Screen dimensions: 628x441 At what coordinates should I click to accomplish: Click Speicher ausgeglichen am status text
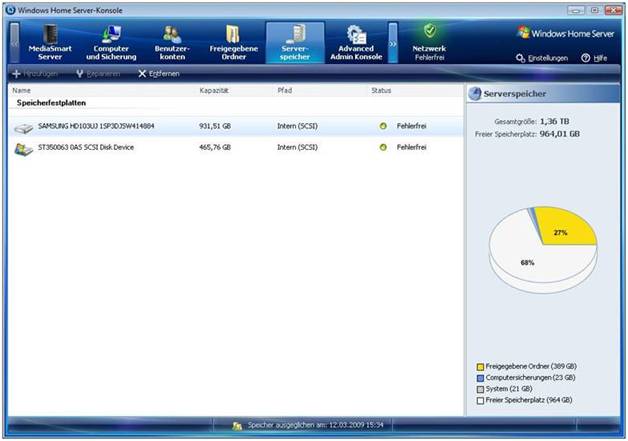tap(315, 425)
